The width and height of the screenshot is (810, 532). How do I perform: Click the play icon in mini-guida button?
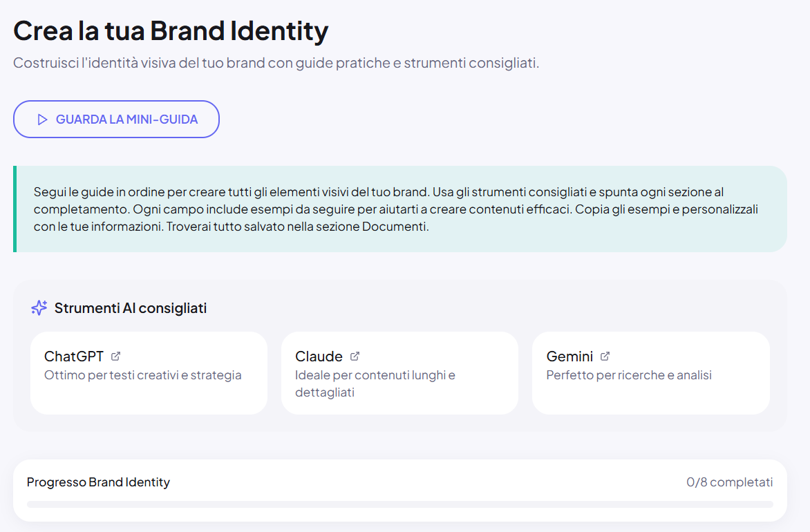point(42,120)
